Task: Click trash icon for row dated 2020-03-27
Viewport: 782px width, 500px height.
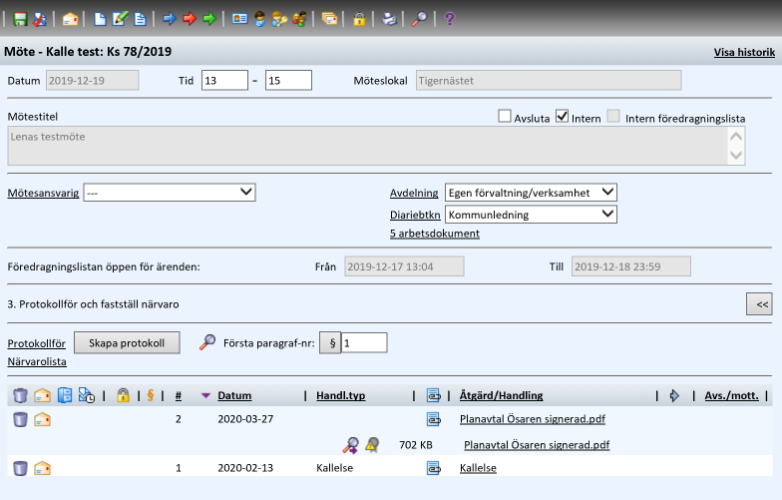Action: pos(20,419)
